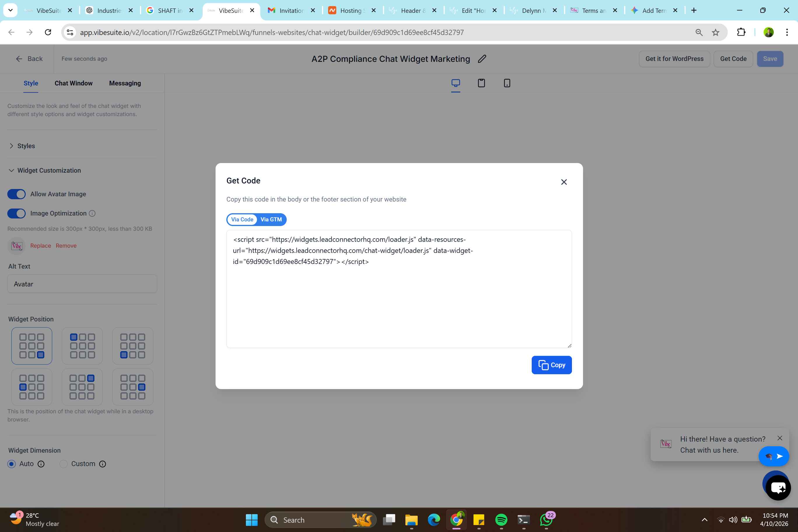Select Auto widget dimension

pyautogui.click(x=12, y=464)
